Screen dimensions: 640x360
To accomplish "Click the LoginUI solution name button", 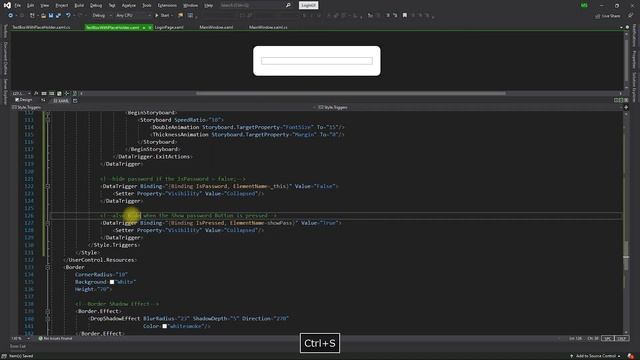I will 308,5.
